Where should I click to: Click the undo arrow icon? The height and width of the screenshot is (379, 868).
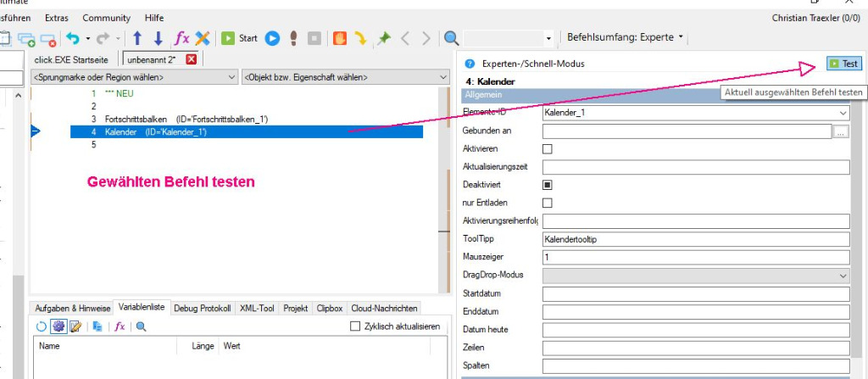tap(73, 38)
